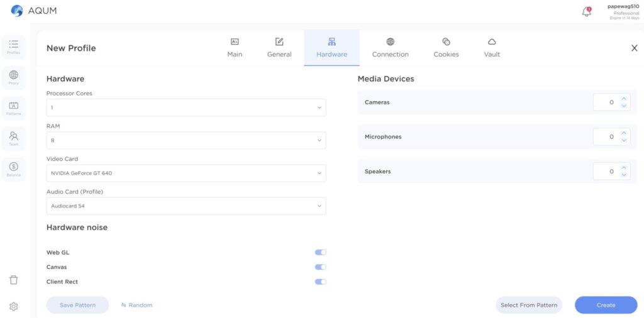The image size is (644, 318).
Task: Toggle the Web GL noise switch
Action: coord(320,253)
